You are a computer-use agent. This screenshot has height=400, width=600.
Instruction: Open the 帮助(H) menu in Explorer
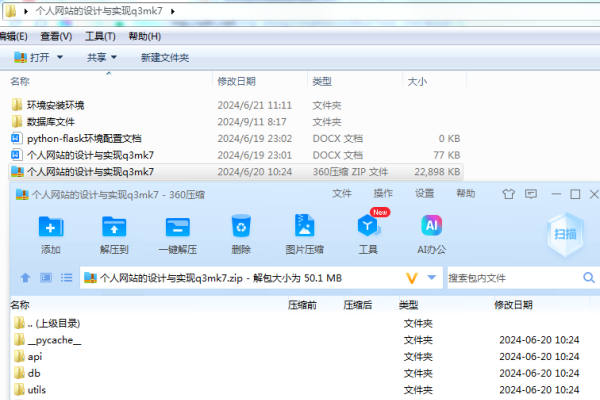(x=145, y=36)
